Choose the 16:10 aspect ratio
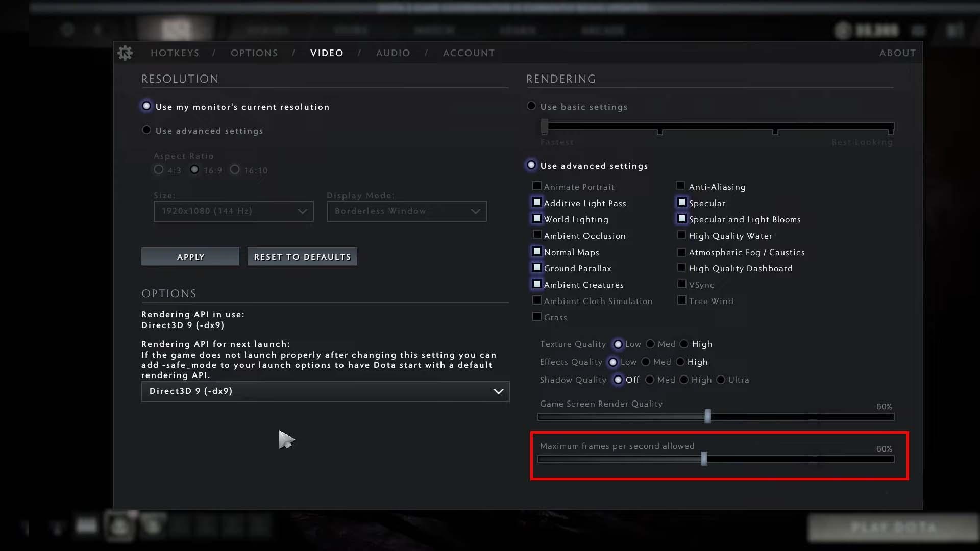The width and height of the screenshot is (980, 551). 235,170
